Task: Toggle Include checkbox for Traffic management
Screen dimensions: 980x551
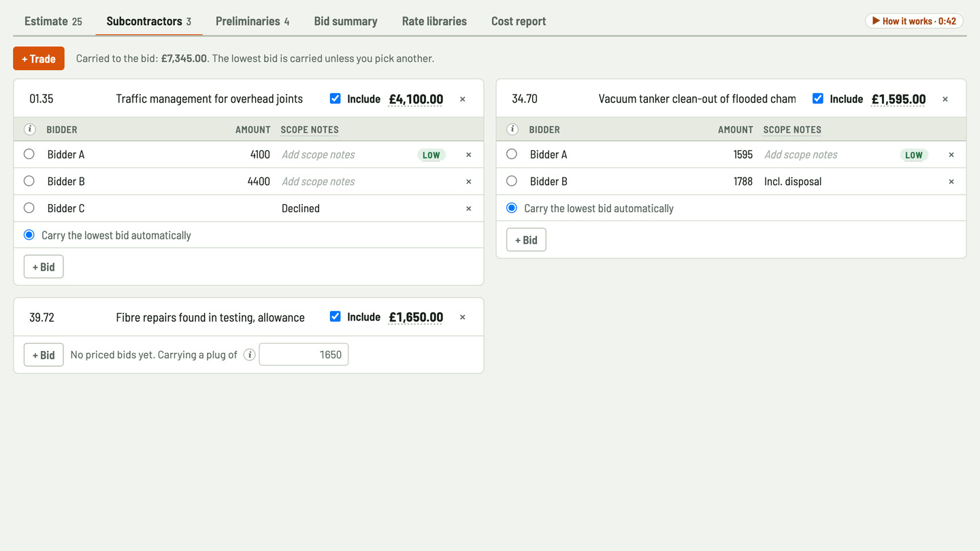Action: [x=335, y=99]
